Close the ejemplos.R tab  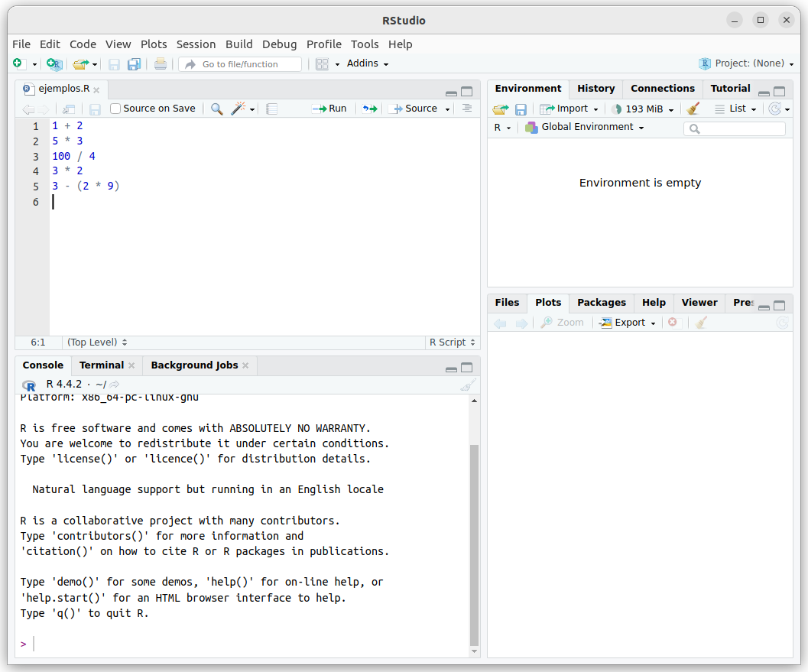96,90
